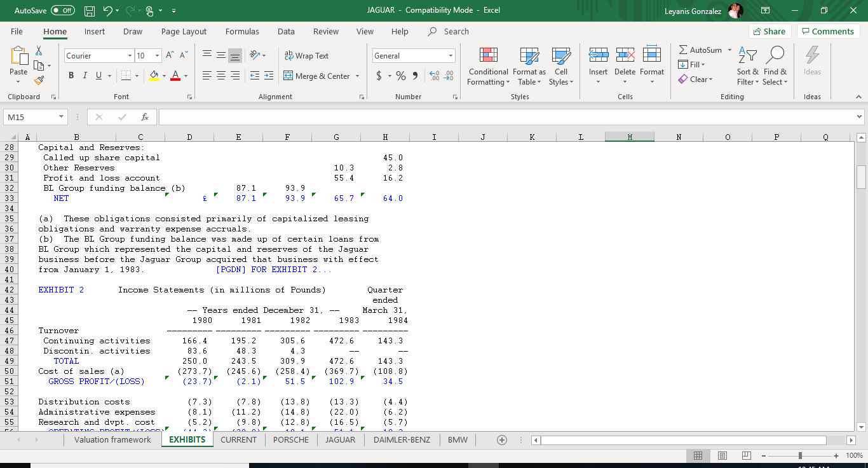Switch to the Data ribbon tab
Screen dimensions: 868x468
tap(286, 31)
